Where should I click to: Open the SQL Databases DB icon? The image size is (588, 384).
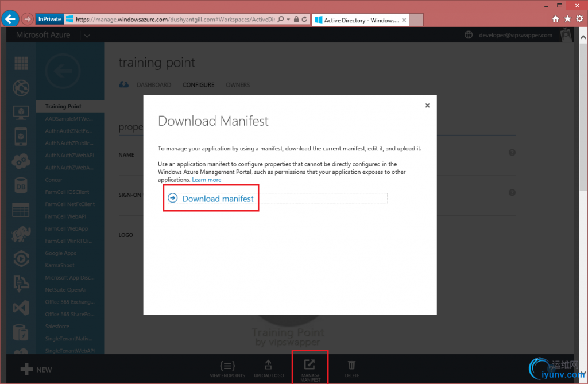pyautogui.click(x=21, y=185)
